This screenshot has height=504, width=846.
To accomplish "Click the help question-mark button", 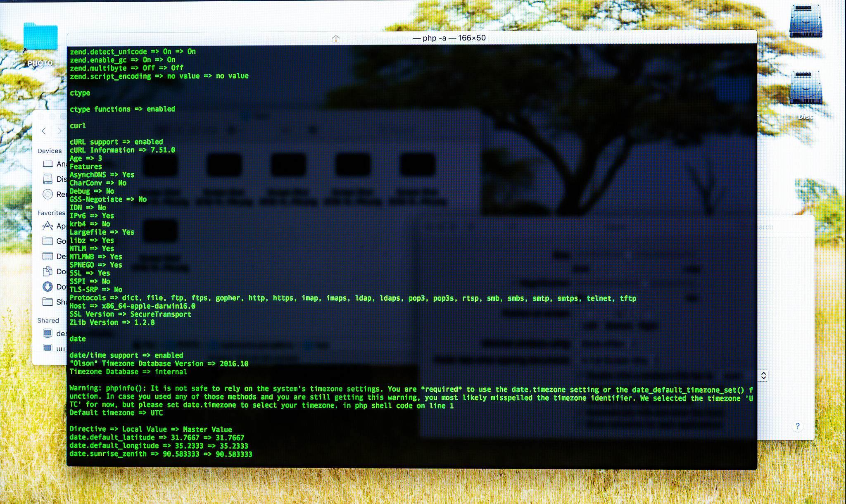I will (798, 426).
